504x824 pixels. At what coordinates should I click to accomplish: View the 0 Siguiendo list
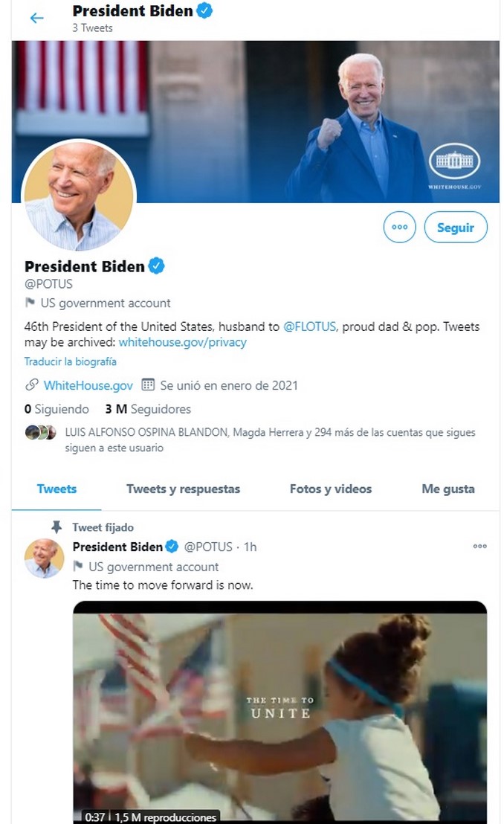56,409
